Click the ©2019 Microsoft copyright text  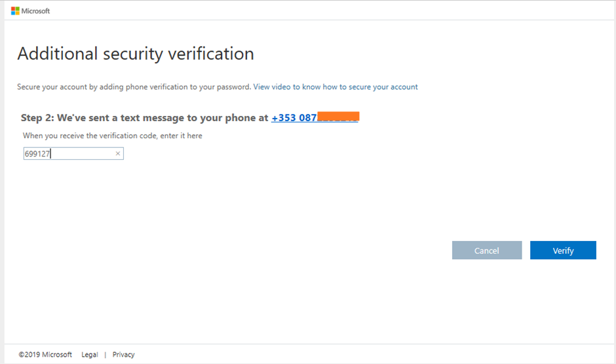(x=45, y=355)
